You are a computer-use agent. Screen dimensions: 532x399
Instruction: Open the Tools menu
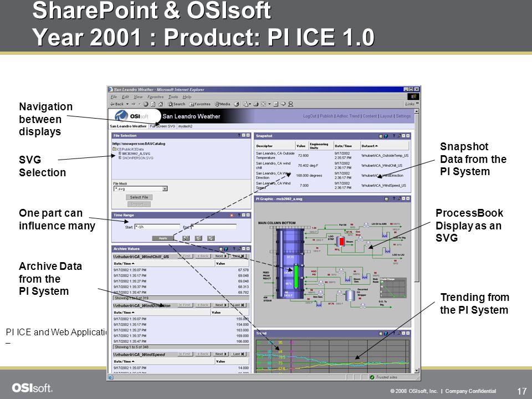tap(173, 96)
